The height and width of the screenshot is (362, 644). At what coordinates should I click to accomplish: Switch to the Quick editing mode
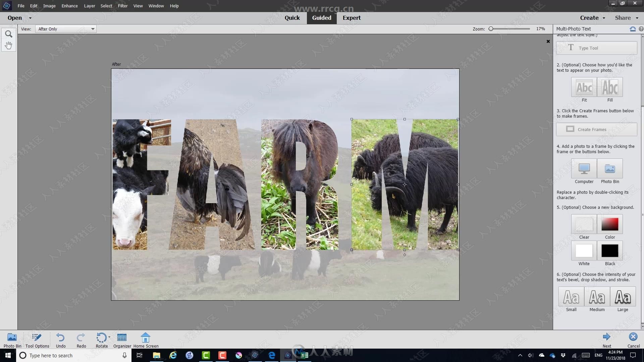click(x=292, y=18)
